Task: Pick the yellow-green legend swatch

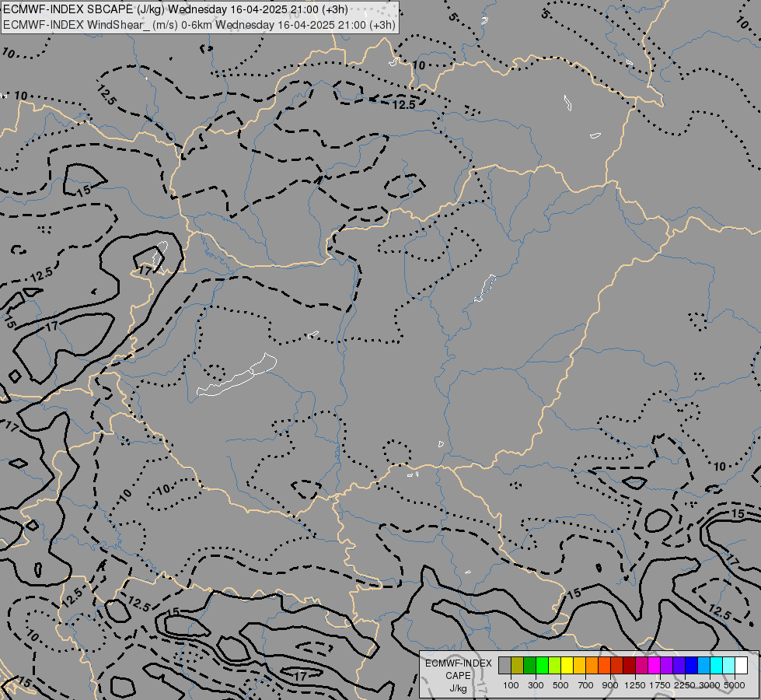Action: coord(555,665)
